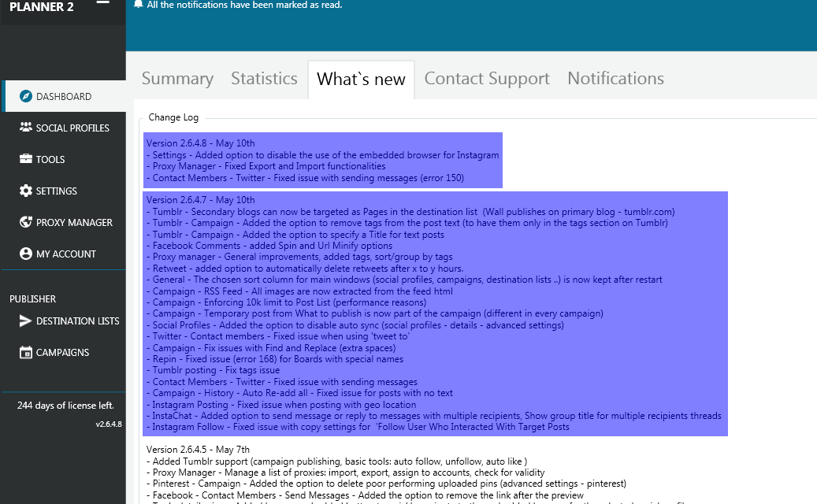Open My Account profile icon
Viewport: 817px width, 504px height.
coord(26,254)
